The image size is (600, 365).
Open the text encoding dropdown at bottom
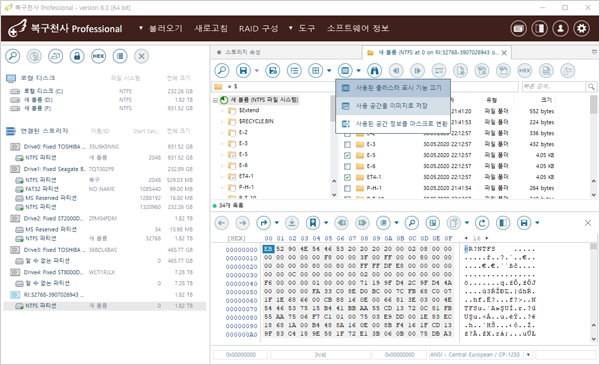click(528, 355)
